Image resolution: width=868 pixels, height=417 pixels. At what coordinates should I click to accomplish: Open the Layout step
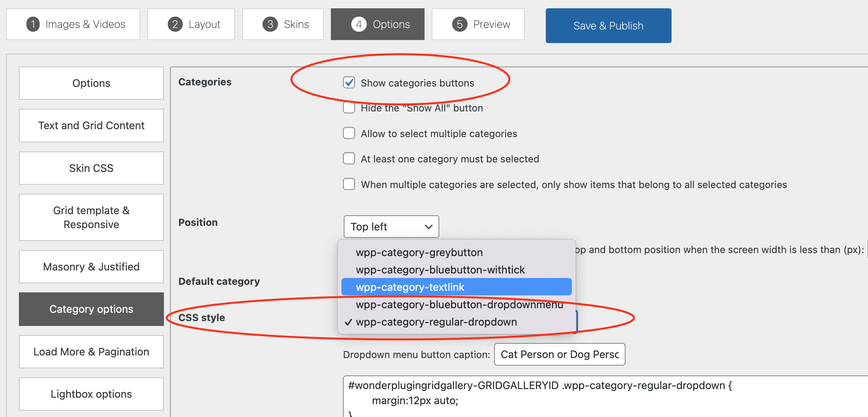(191, 24)
